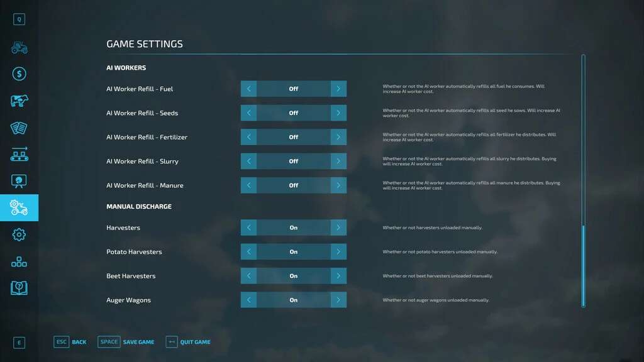Switch Harvesters manual discharge using right arrow
The image size is (644, 362).
point(338,228)
